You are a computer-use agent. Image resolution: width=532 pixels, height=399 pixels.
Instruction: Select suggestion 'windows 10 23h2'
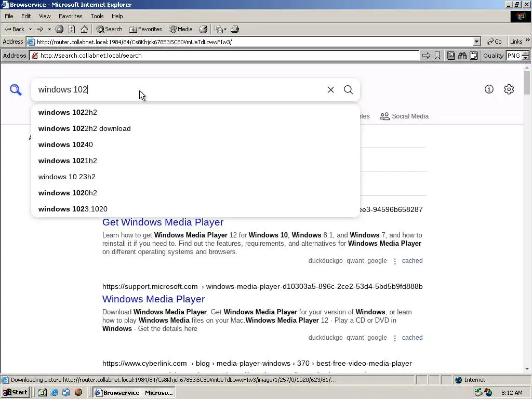pyautogui.click(x=195, y=177)
